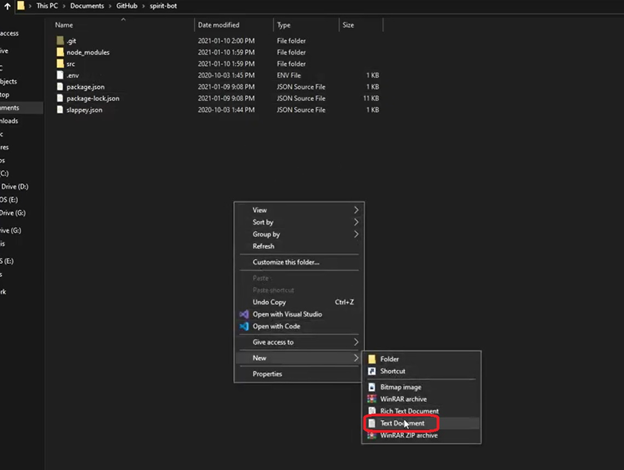This screenshot has width=624, height=470.
Task: Click the Shortcut icon in the New submenu
Action: 372,371
